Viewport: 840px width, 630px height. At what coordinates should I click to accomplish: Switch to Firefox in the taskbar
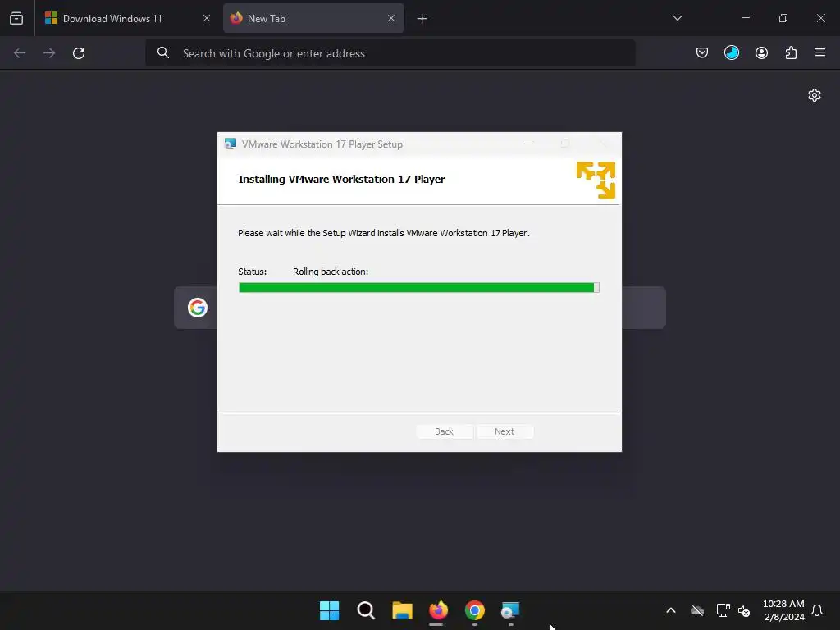438,610
